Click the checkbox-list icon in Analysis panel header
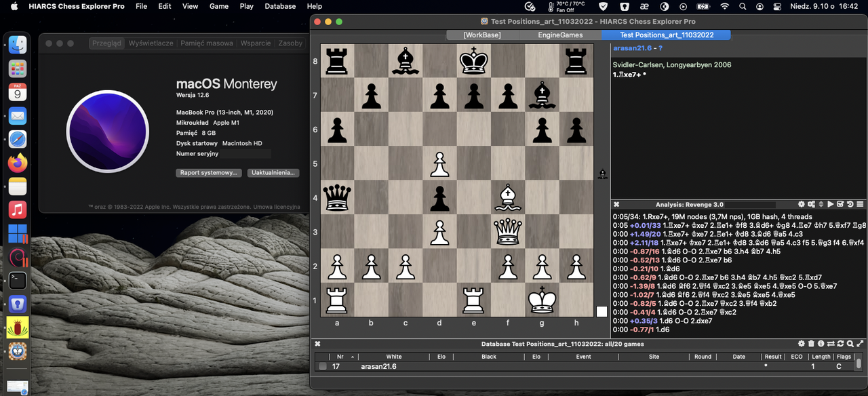The height and width of the screenshot is (396, 868). (x=840, y=204)
